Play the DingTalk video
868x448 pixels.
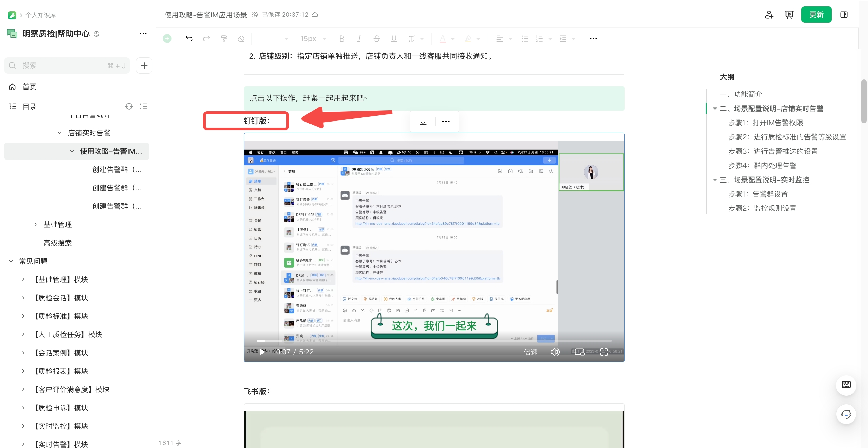(262, 352)
